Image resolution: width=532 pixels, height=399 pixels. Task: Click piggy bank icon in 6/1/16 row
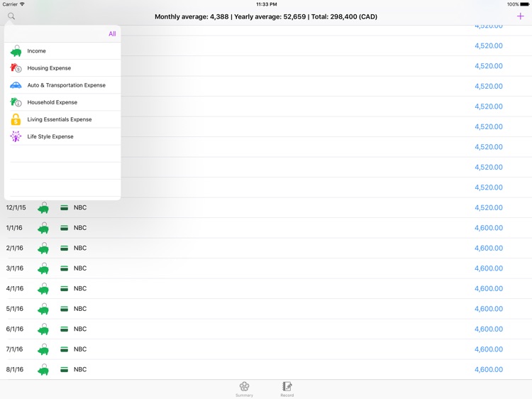point(43,329)
